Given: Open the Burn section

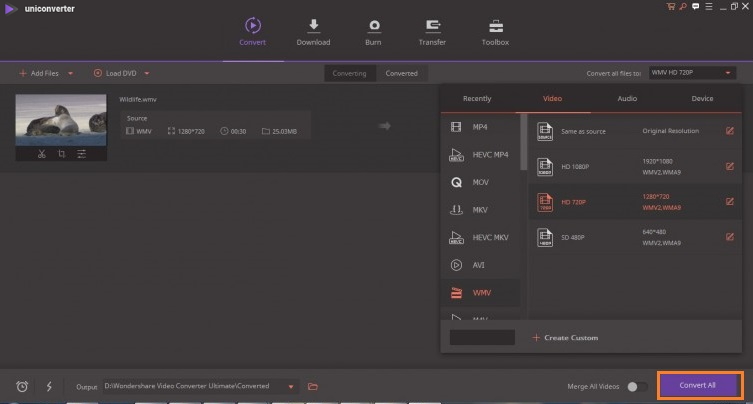Looking at the screenshot, I should (x=373, y=32).
